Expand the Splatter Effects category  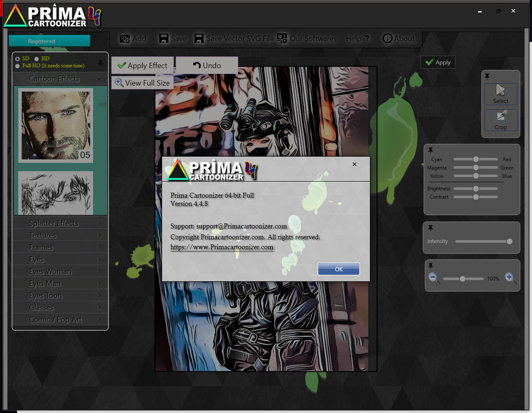(x=60, y=223)
